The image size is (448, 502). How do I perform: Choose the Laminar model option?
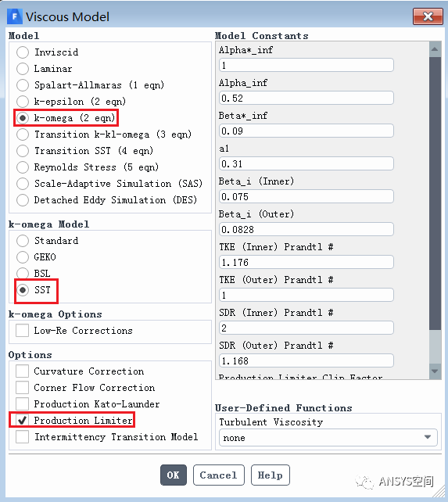[x=23, y=69]
